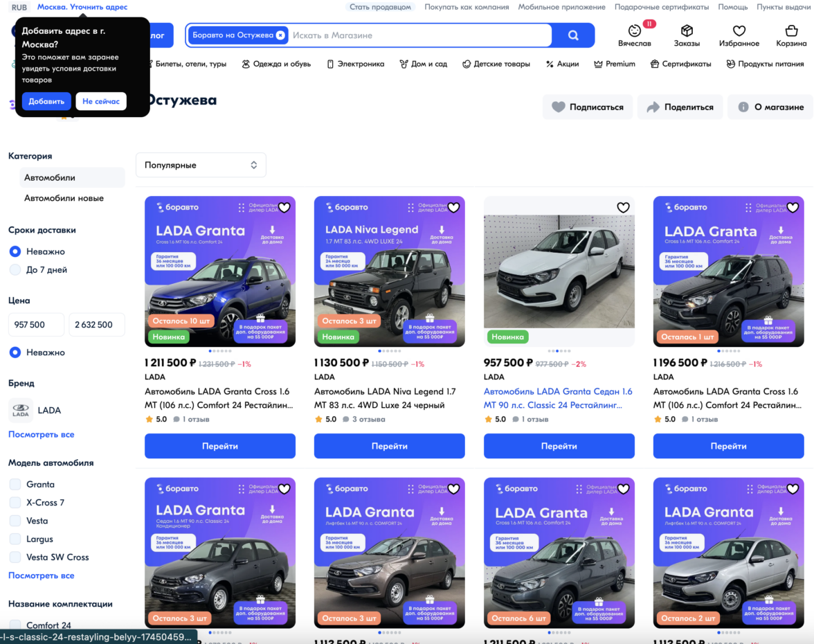Select the Неважно delivery time radio
This screenshot has width=814, height=644.
tap(15, 252)
